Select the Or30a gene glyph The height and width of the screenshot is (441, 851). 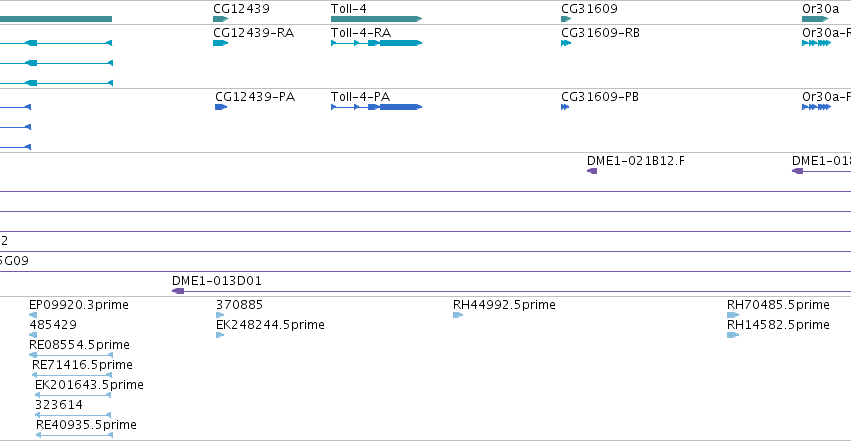click(x=815, y=19)
